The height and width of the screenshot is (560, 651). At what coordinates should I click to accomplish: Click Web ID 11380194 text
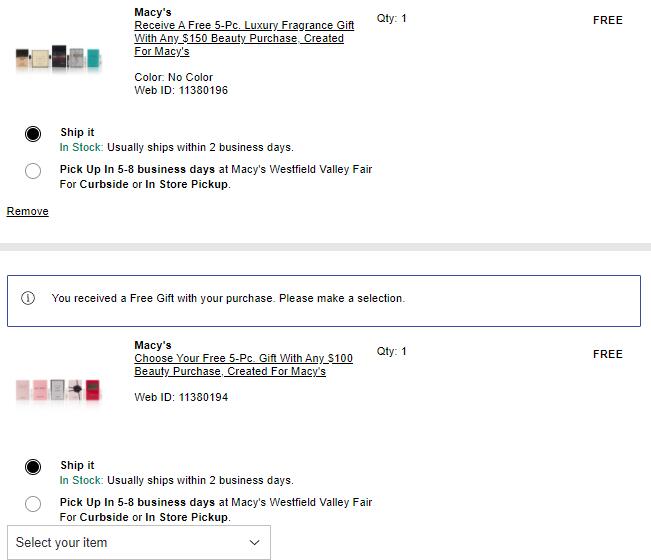click(181, 397)
